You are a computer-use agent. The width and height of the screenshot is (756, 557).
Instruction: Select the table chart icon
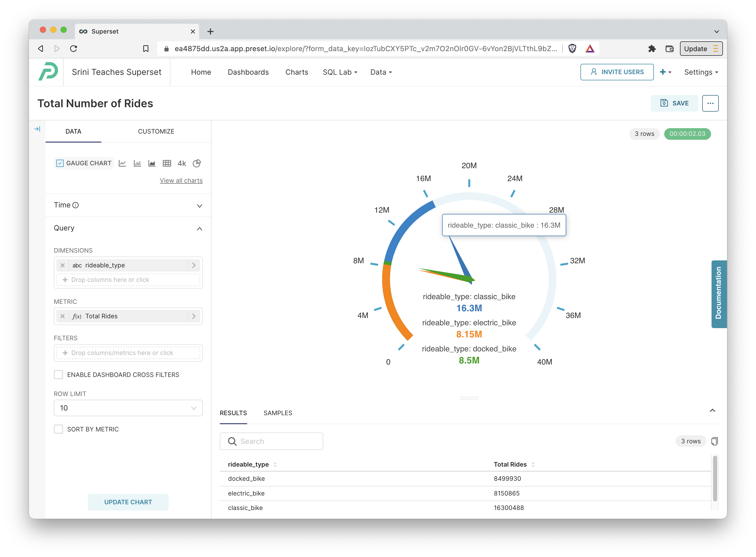click(x=167, y=163)
